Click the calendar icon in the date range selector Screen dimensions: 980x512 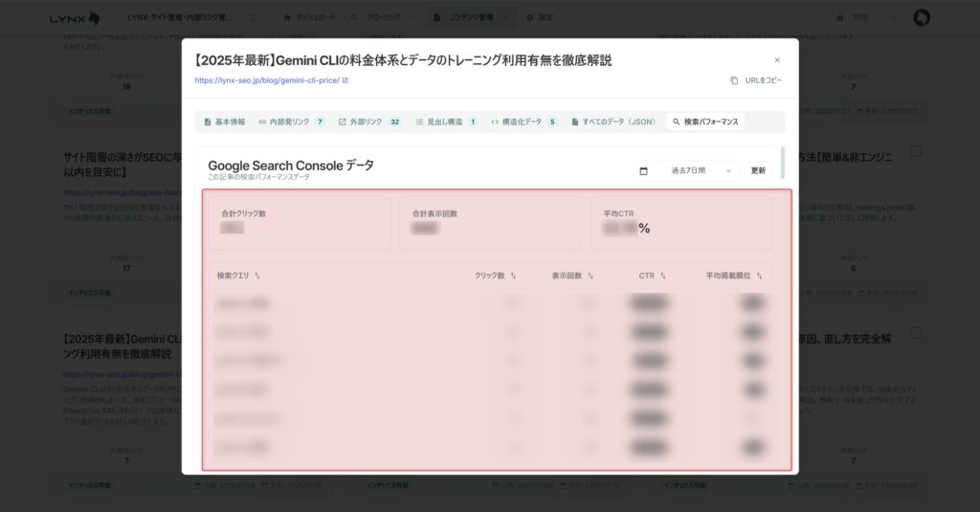[643, 170]
